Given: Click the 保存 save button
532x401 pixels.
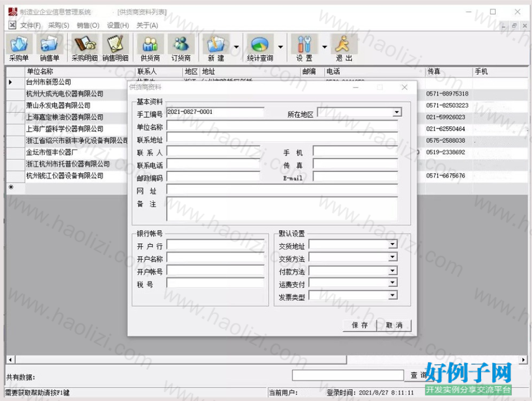Looking at the screenshot, I should [360, 326].
